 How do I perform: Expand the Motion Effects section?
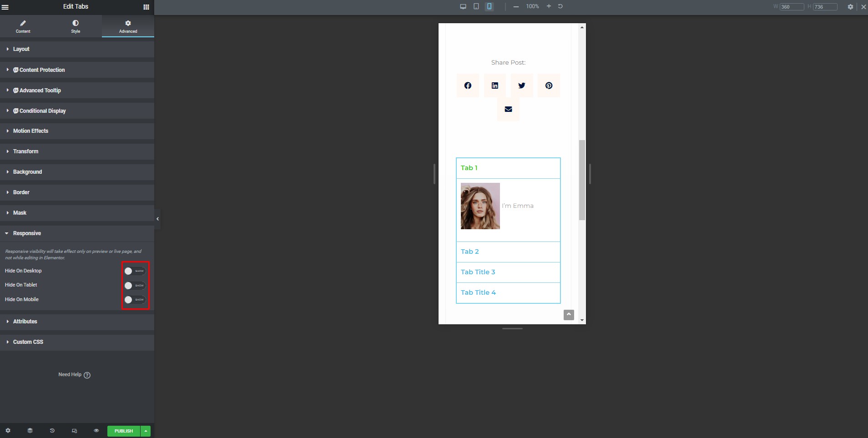click(77, 131)
